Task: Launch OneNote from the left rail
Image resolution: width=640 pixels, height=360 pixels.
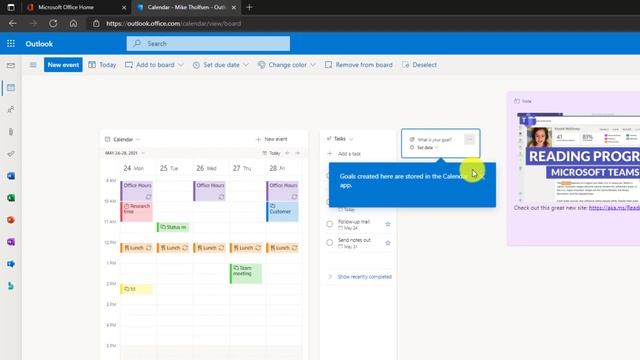Action: click(11, 242)
